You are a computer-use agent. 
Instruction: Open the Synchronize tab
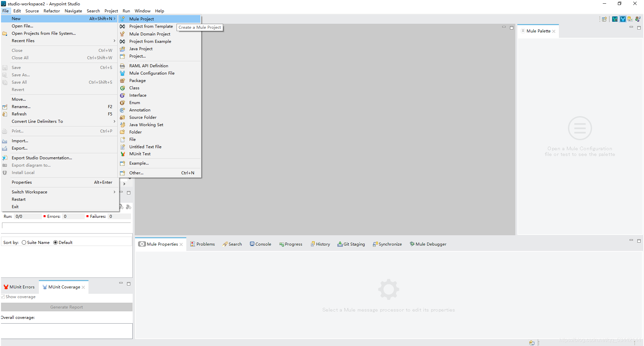[x=387, y=244]
